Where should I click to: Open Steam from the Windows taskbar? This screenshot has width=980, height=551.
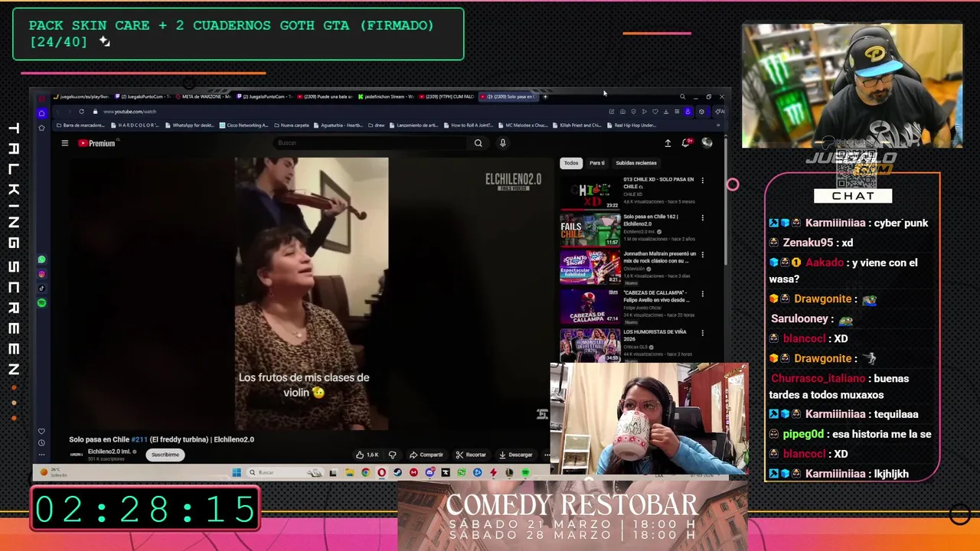[x=397, y=473]
